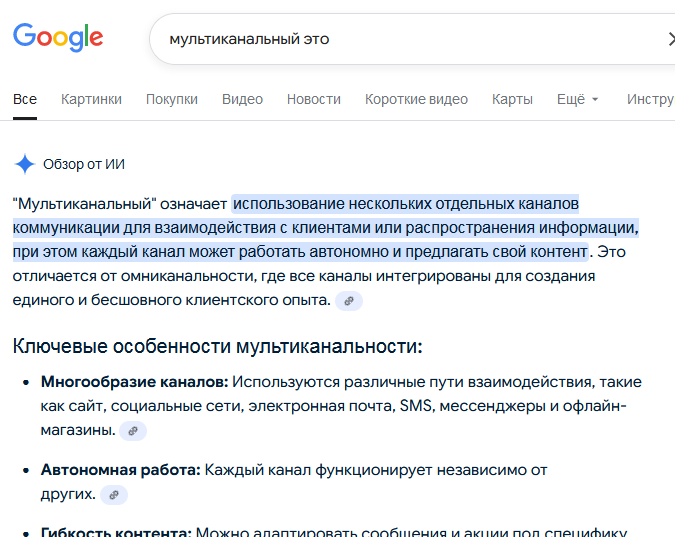Show the Новости results tab
675x537 pixels.
[314, 99]
